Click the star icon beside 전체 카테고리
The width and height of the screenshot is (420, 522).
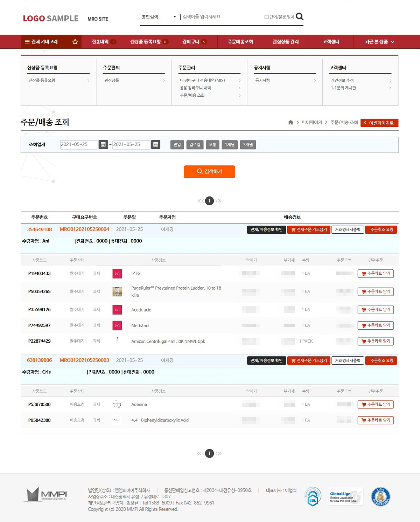pyautogui.click(x=75, y=41)
